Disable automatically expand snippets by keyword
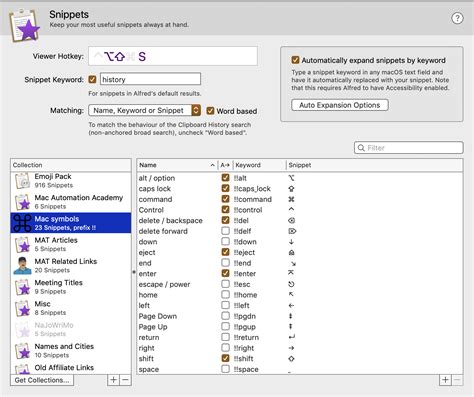Viewport: 474px width, 397px height. (x=295, y=60)
